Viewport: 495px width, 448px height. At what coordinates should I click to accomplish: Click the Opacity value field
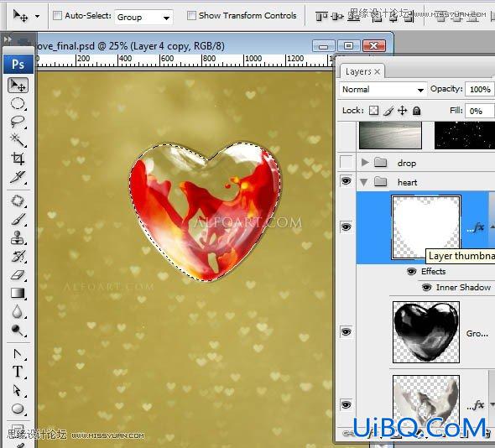tap(480, 89)
